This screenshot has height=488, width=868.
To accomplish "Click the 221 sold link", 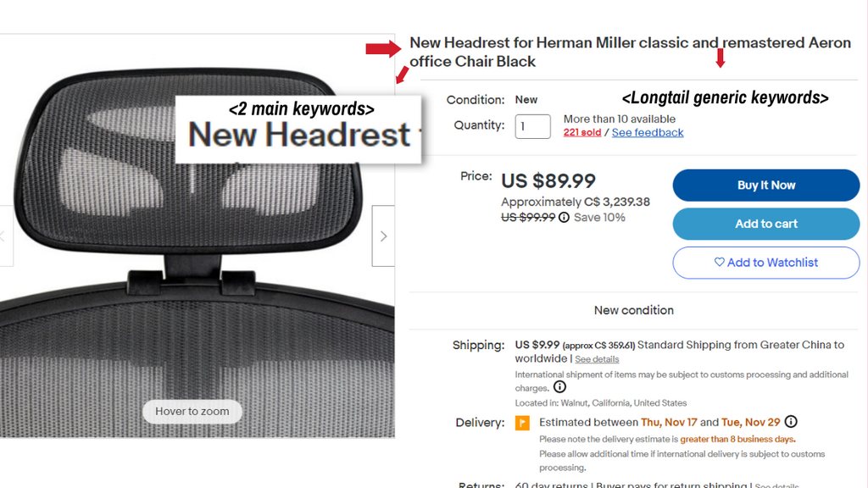I will pos(581,133).
